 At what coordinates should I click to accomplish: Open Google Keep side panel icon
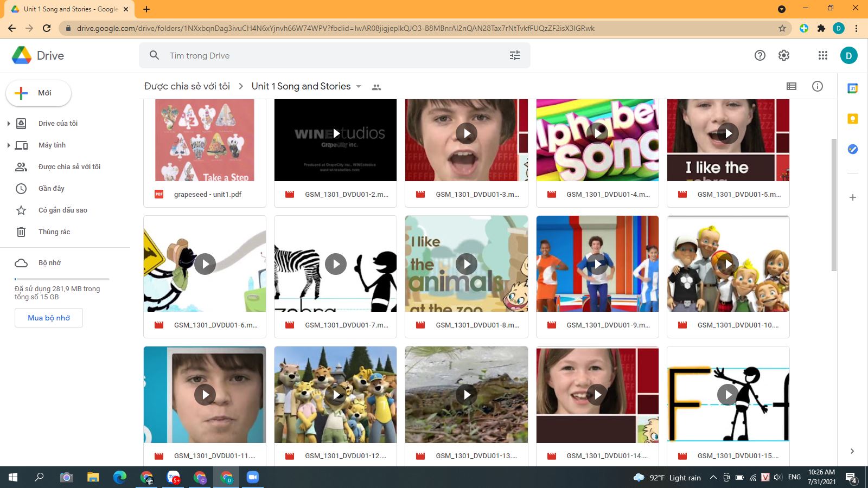(x=852, y=119)
